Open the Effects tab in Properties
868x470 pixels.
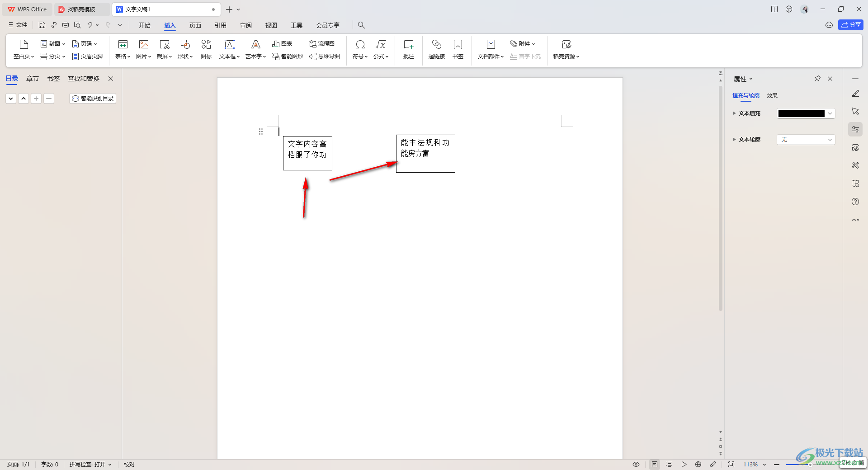coord(772,96)
